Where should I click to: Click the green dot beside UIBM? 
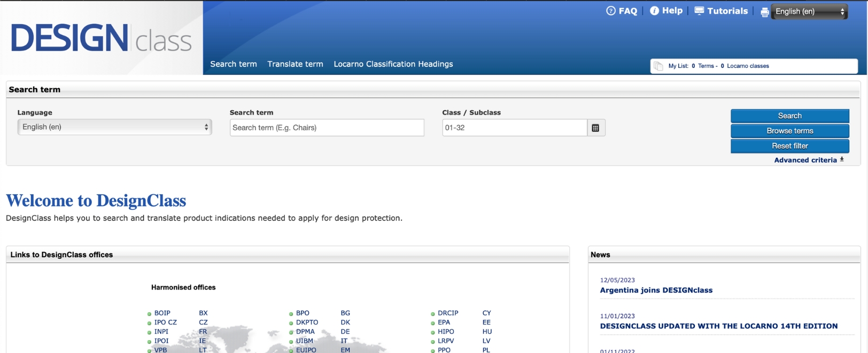(x=291, y=342)
